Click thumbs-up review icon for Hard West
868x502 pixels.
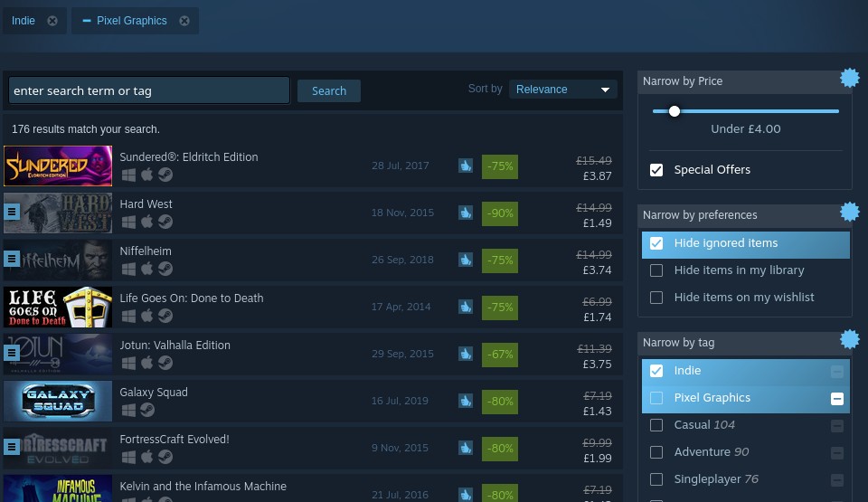[466, 213]
